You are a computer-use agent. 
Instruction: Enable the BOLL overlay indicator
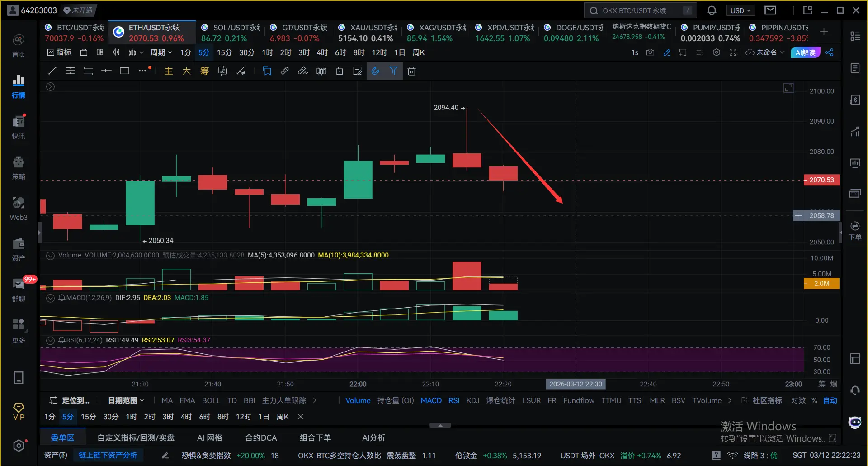(211, 400)
